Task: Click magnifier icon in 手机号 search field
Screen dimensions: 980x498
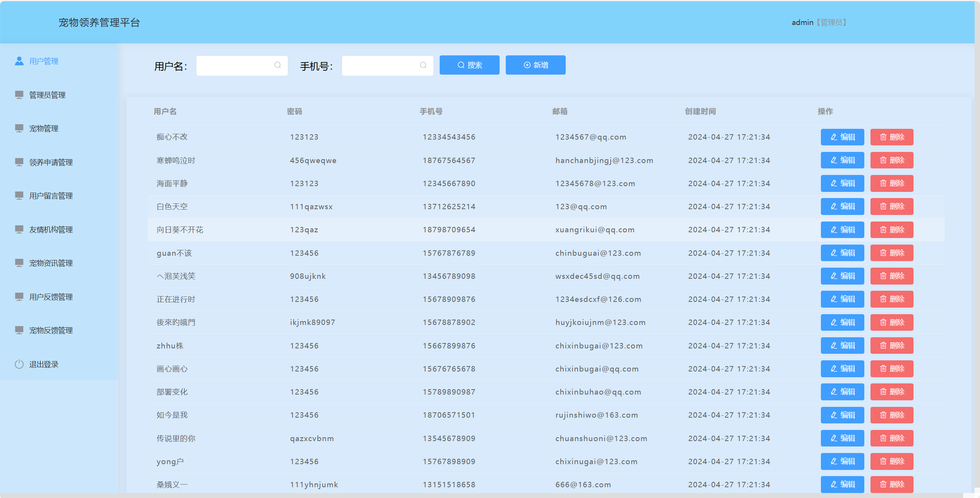Action: pyautogui.click(x=423, y=65)
